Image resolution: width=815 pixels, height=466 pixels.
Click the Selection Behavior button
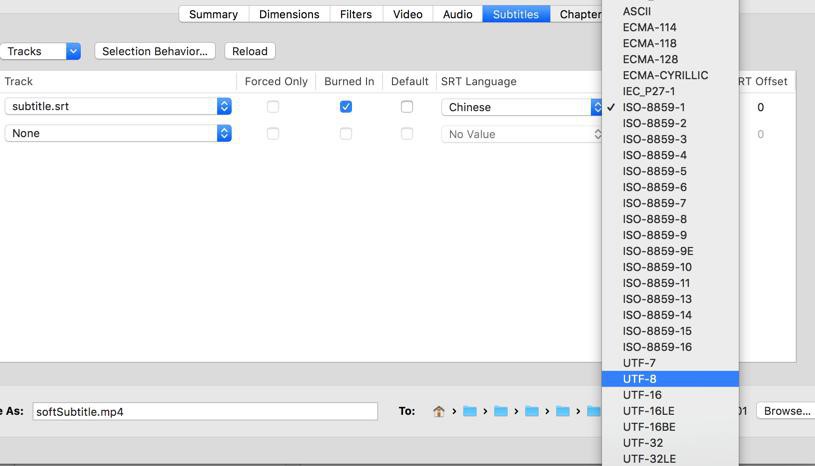[x=155, y=51]
